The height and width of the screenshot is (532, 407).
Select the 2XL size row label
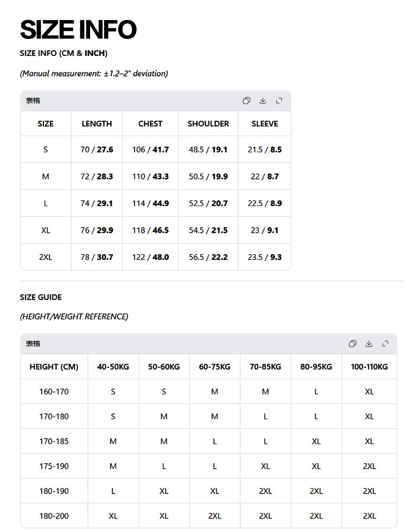(46, 257)
